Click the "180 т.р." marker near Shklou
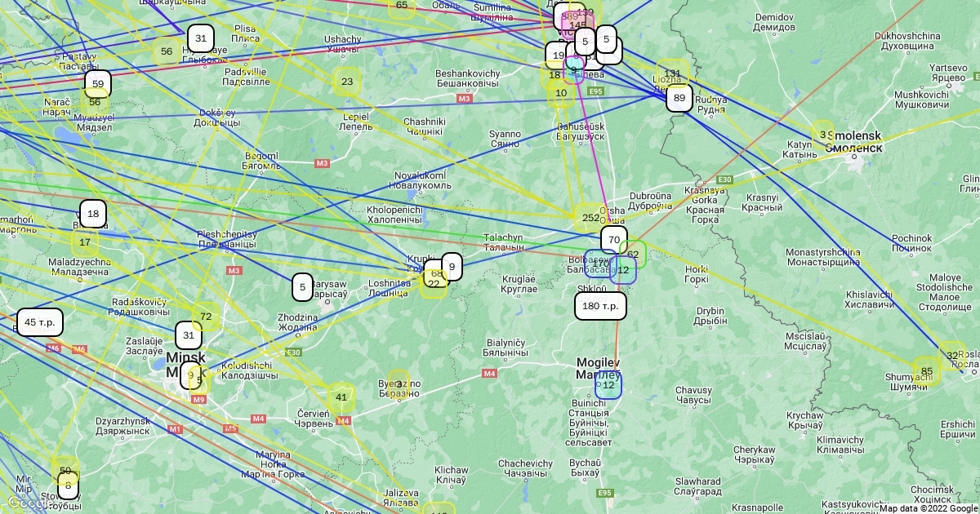980x514 pixels. pyautogui.click(x=600, y=306)
